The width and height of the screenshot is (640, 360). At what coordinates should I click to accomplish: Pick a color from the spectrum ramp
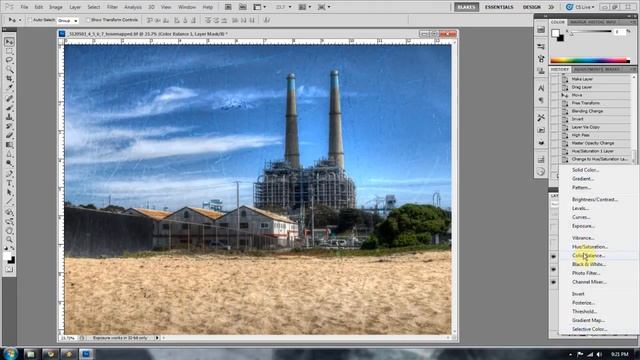[590, 61]
